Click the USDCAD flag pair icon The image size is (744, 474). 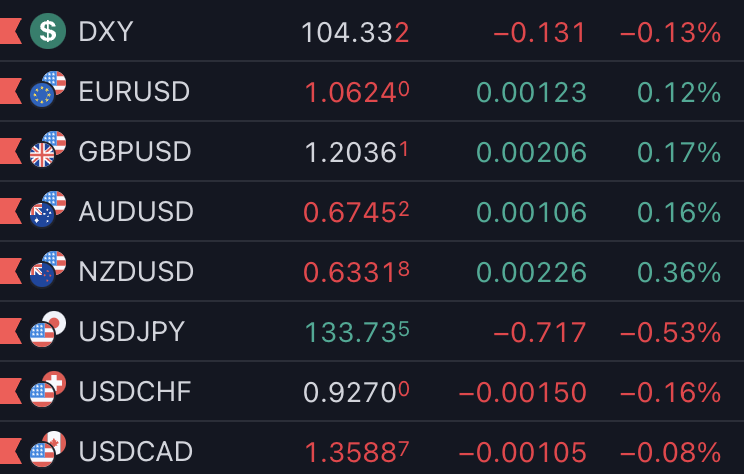pos(48,449)
